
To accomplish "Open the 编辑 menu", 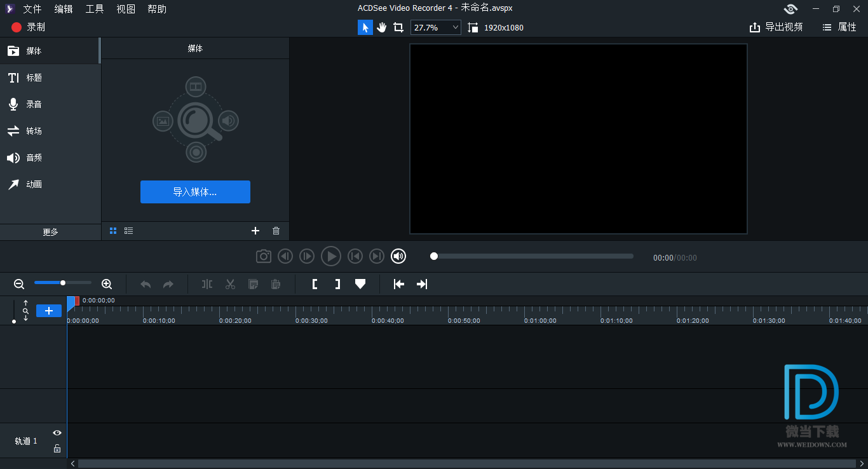I will (64, 9).
